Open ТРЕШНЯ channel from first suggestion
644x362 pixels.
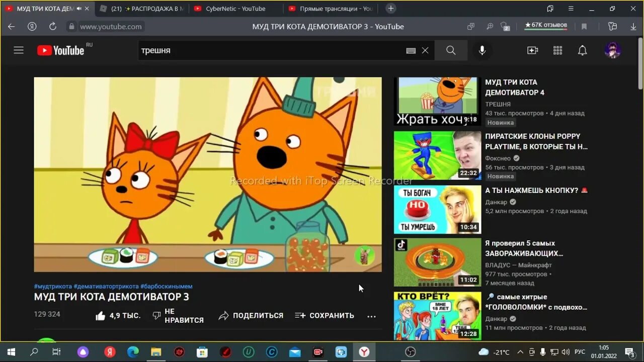(498, 104)
